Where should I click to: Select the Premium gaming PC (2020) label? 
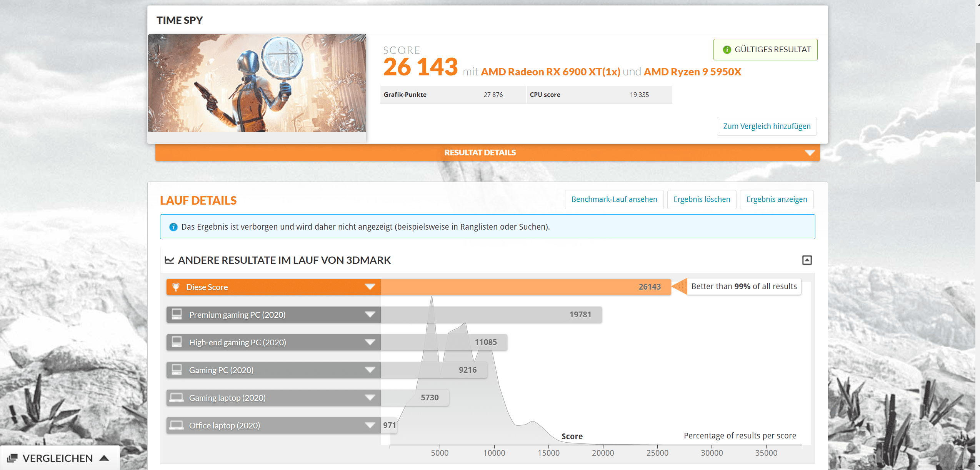(x=237, y=315)
